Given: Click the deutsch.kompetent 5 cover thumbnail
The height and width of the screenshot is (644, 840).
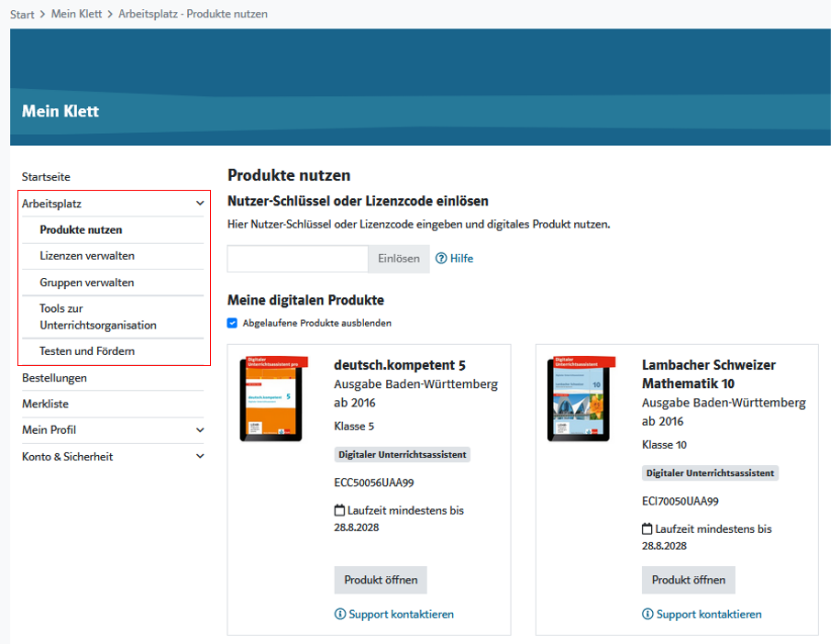Looking at the screenshot, I should click(x=274, y=398).
